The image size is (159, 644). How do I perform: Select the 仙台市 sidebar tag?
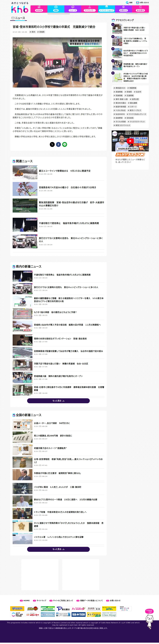click(137, 92)
